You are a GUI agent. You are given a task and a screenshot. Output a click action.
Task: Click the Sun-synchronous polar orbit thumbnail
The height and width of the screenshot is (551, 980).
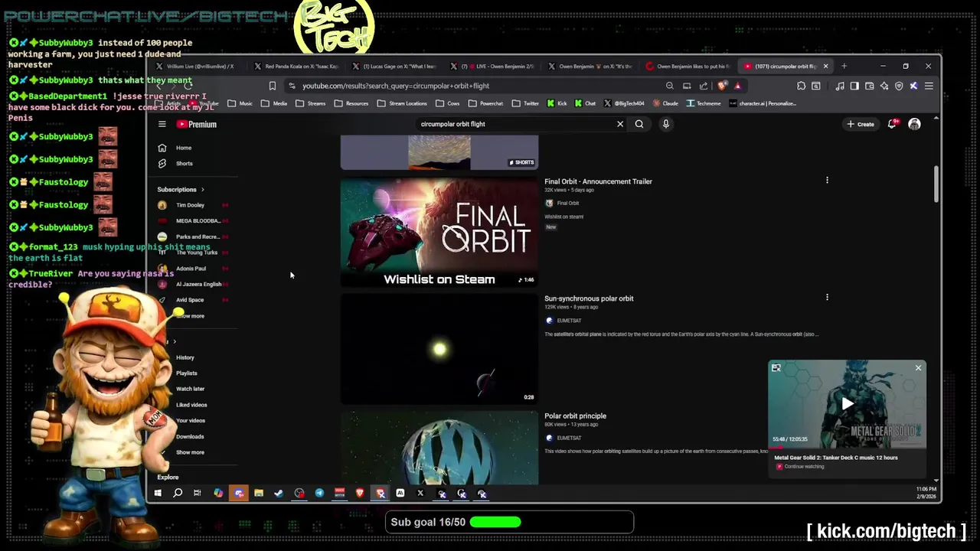point(439,350)
